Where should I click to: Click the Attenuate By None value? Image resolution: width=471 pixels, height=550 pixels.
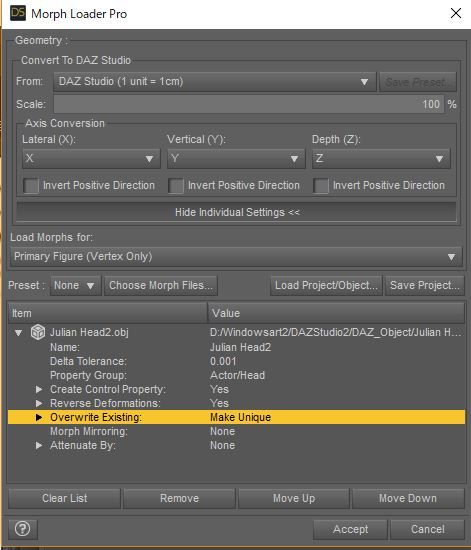[x=222, y=445]
